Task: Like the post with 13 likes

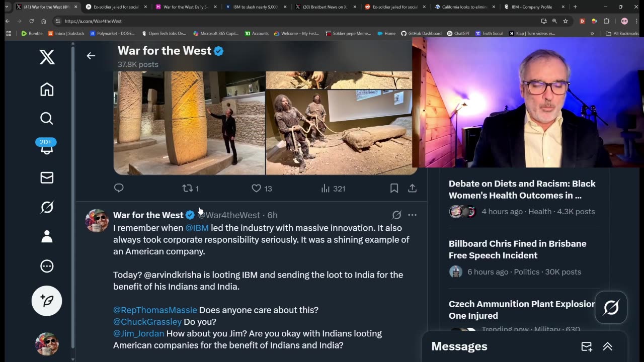Action: (262, 189)
